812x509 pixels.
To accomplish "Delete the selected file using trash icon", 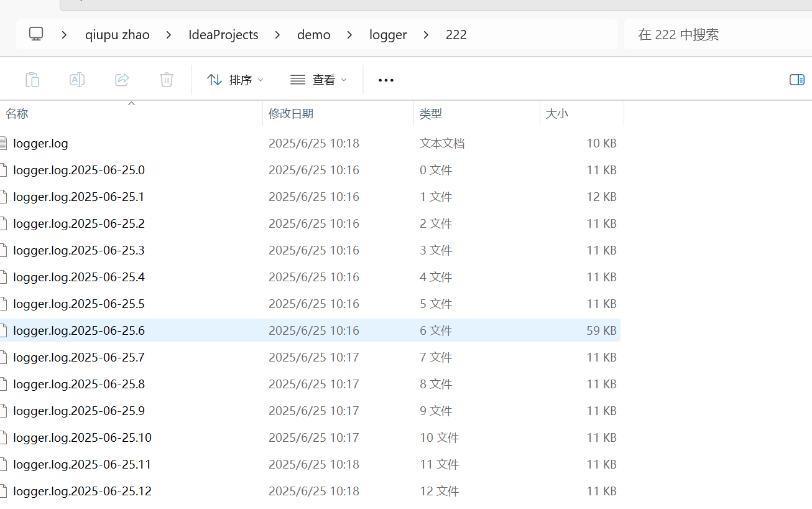I will coord(166,80).
